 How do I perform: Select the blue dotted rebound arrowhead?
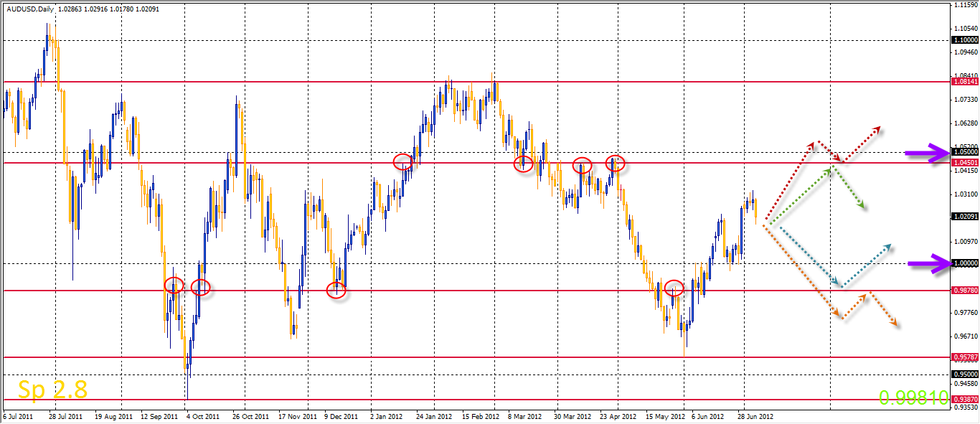[x=887, y=248]
